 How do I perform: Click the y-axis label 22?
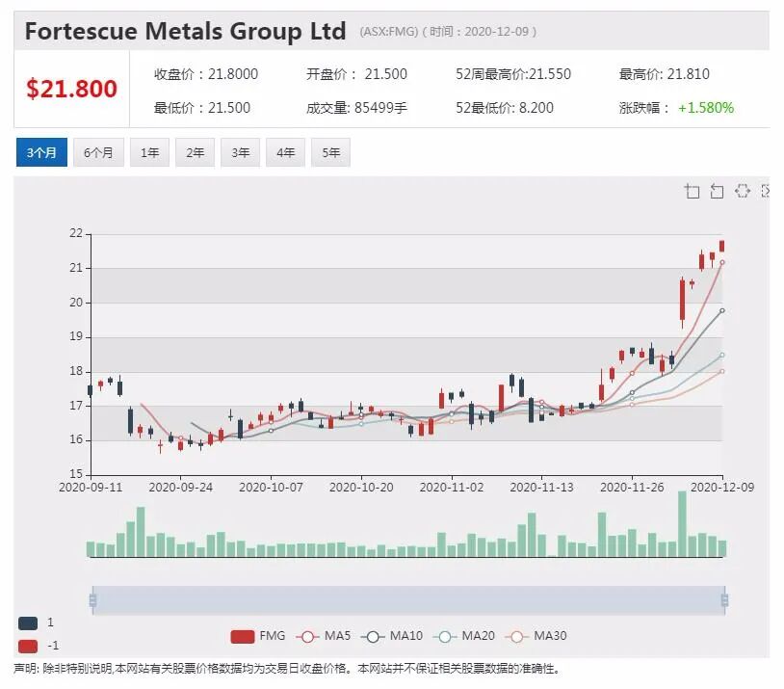(x=76, y=233)
